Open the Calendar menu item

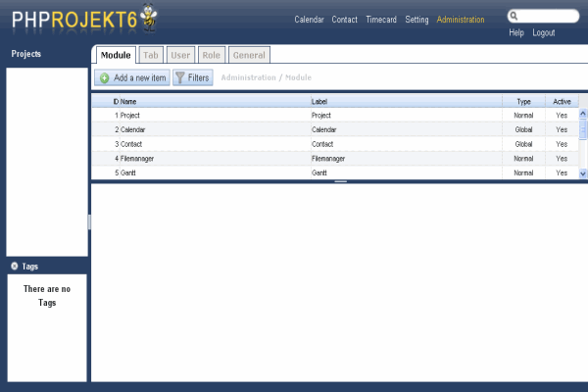click(x=309, y=20)
